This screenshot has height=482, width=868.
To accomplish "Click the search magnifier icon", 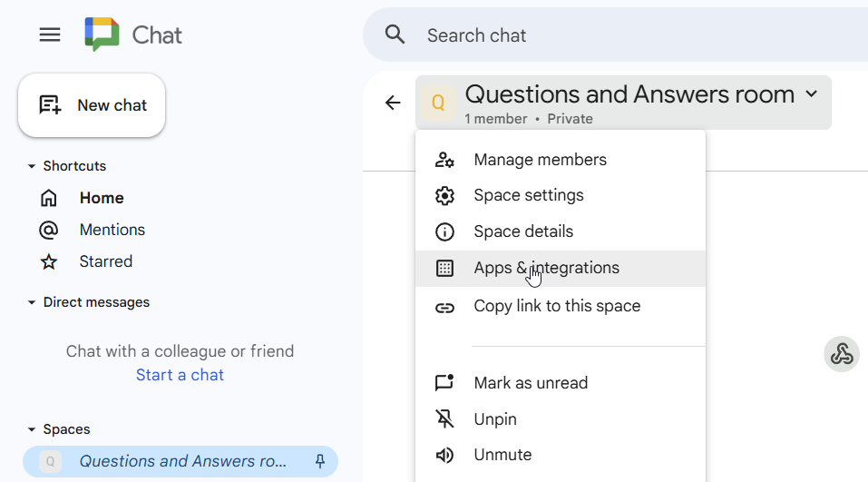I will tap(395, 34).
